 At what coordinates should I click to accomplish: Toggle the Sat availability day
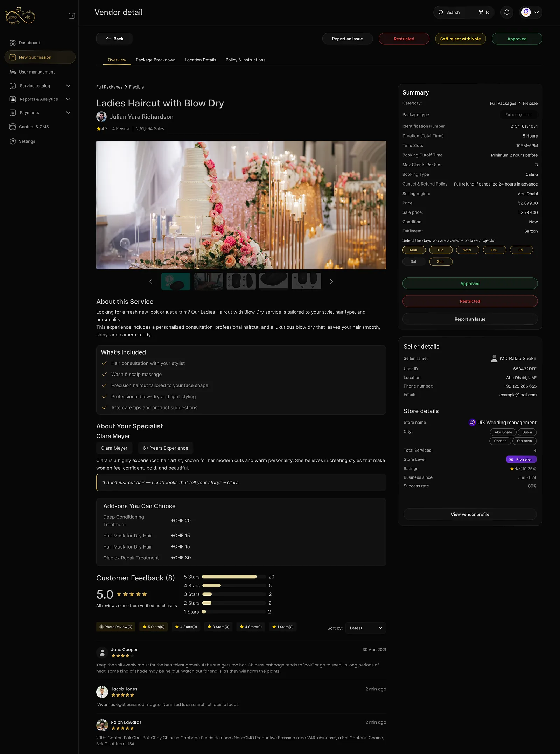click(414, 261)
